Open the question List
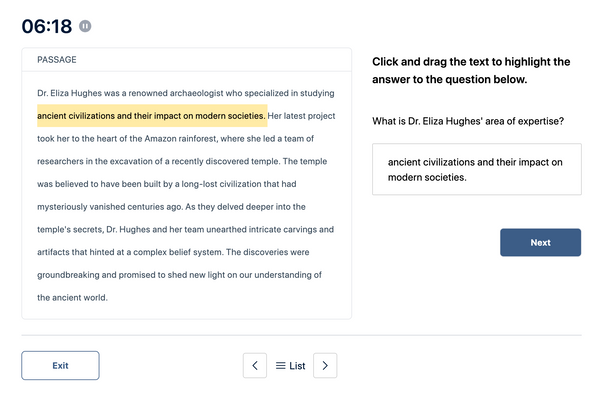The width and height of the screenshot is (600, 396). pos(290,366)
